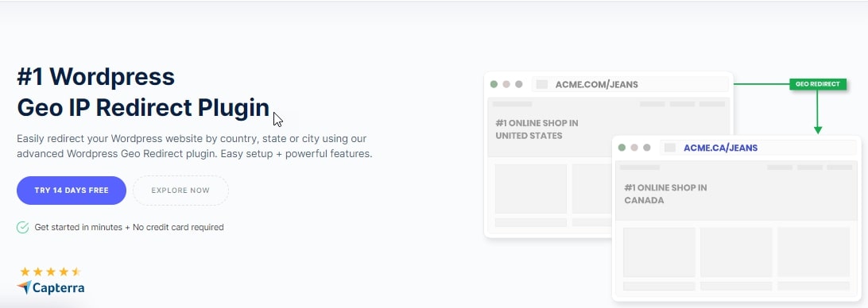Click the 'Easily redirect your Wordpress website' description paragraph

194,146
